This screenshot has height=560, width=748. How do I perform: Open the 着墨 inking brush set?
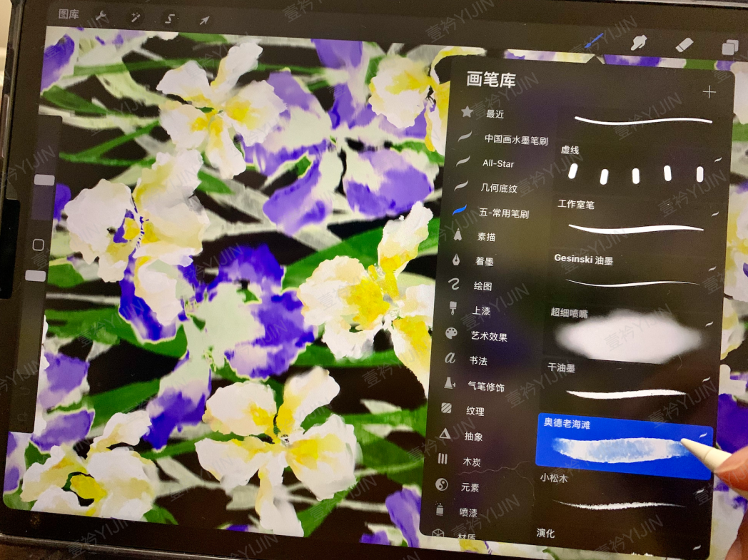[484, 261]
